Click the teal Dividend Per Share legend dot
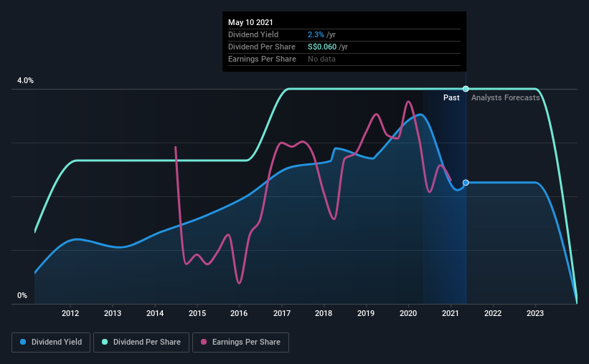This screenshot has width=589, height=364. click(x=105, y=342)
